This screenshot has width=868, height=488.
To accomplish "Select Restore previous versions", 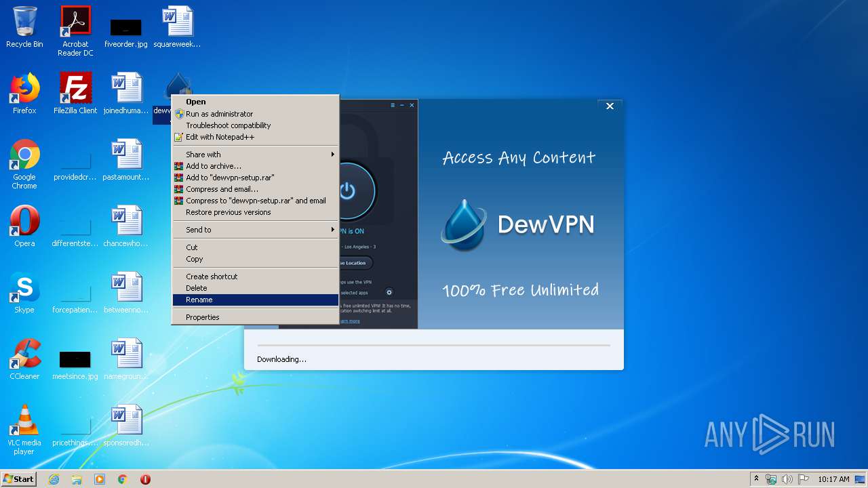I will (x=256, y=212).
